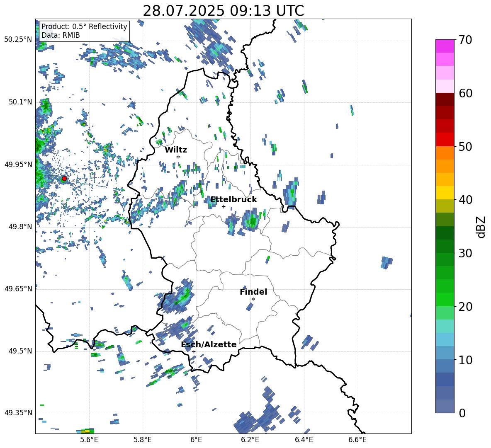Click the 6.4°E longitude label
Viewport: 491px width, 448px height.
(304, 440)
